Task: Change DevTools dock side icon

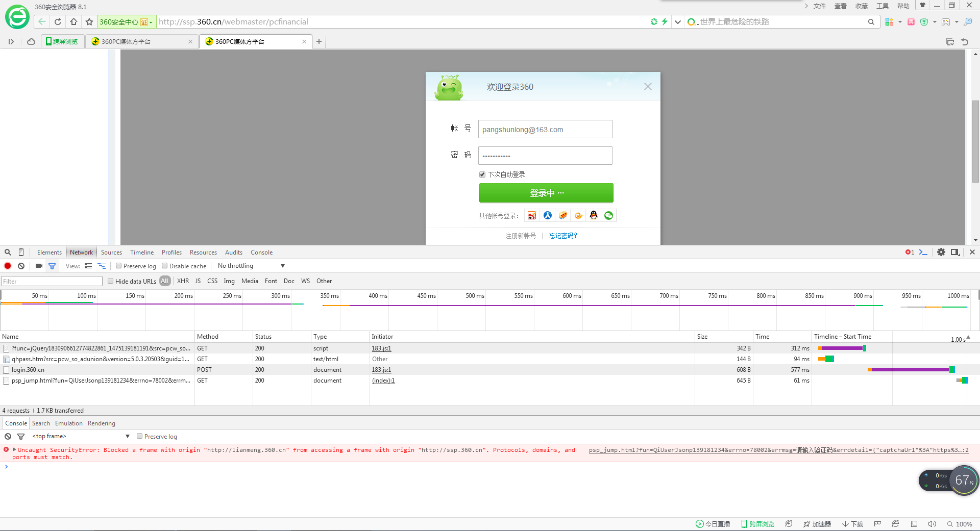Action: click(x=955, y=252)
